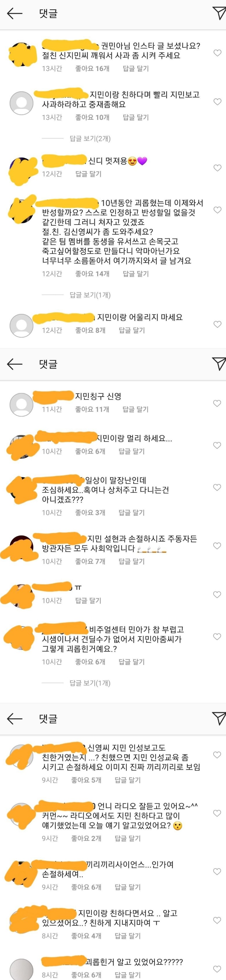
Task: Tap back arrow in the third 댓글 header
Action: point(15,718)
